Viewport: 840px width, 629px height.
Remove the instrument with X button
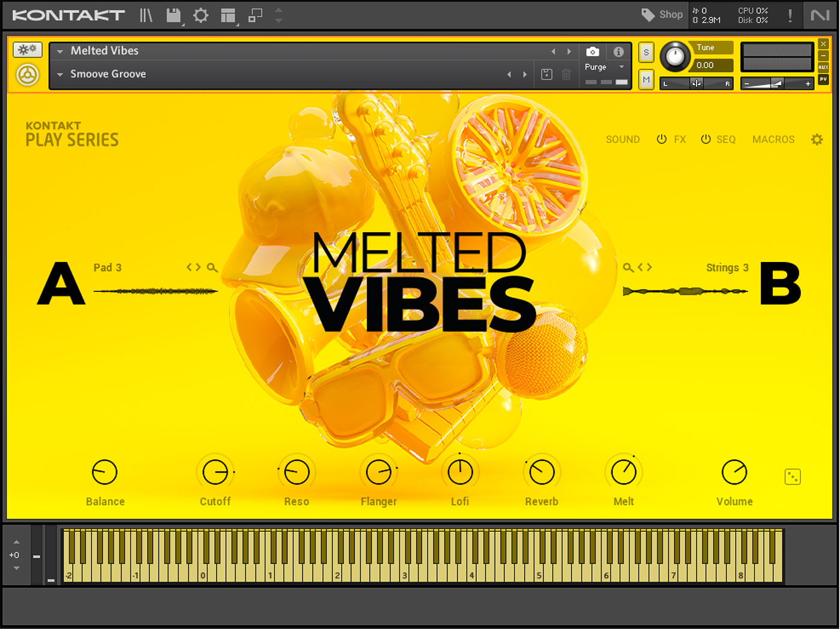(823, 44)
